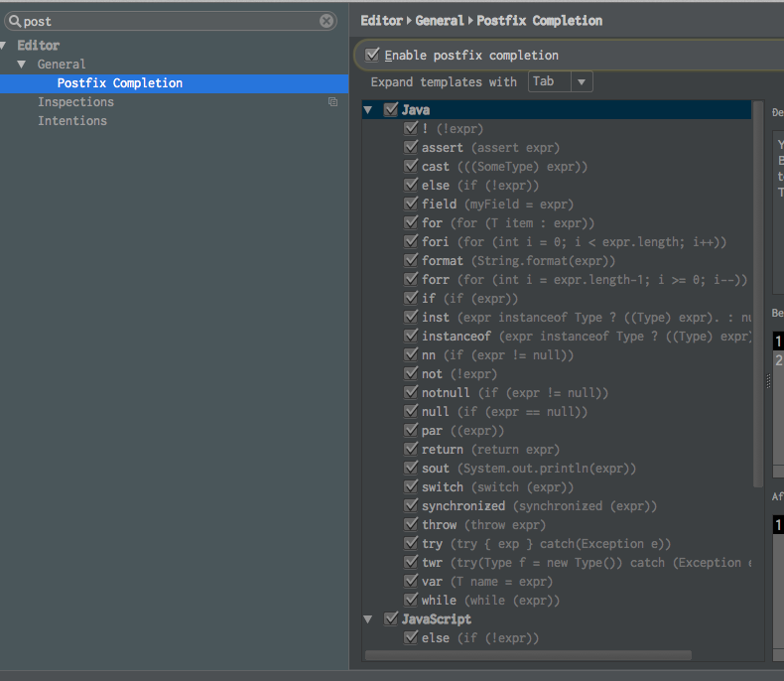The height and width of the screenshot is (681, 784).
Task: Collapse the JavaScript templates group
Action: coord(368,619)
